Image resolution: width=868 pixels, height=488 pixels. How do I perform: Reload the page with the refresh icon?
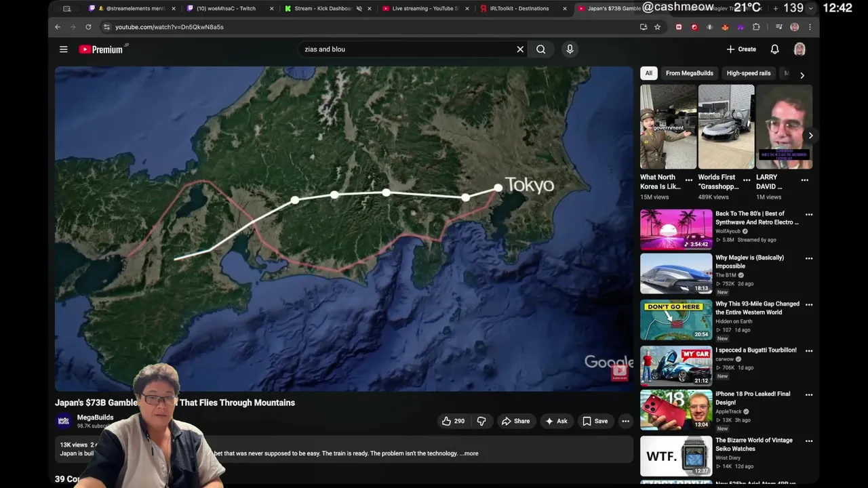coord(88,27)
